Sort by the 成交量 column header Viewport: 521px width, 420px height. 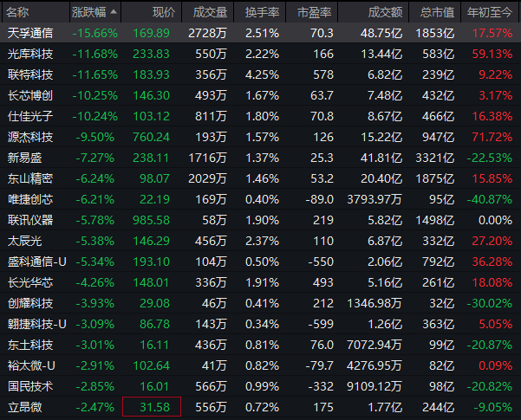pos(208,12)
